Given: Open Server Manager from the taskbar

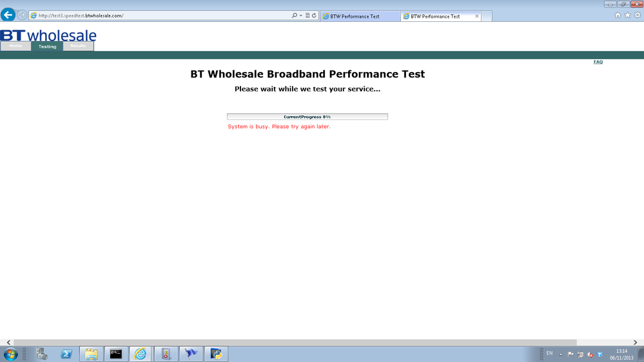Looking at the screenshot, I should (x=41, y=354).
